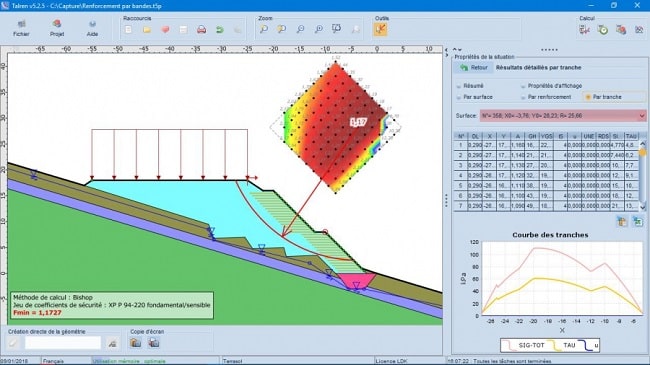This screenshot has height=365, width=650.
Task: Click the red car shortcut icon
Action: pos(201,29)
